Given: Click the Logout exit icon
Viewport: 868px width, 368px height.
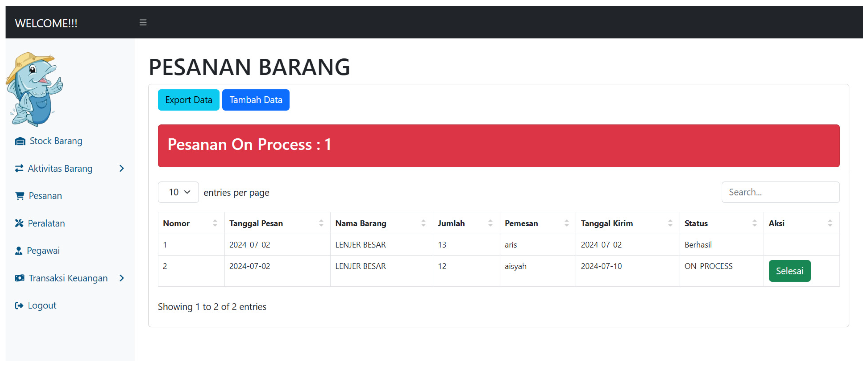Looking at the screenshot, I should click(x=19, y=305).
